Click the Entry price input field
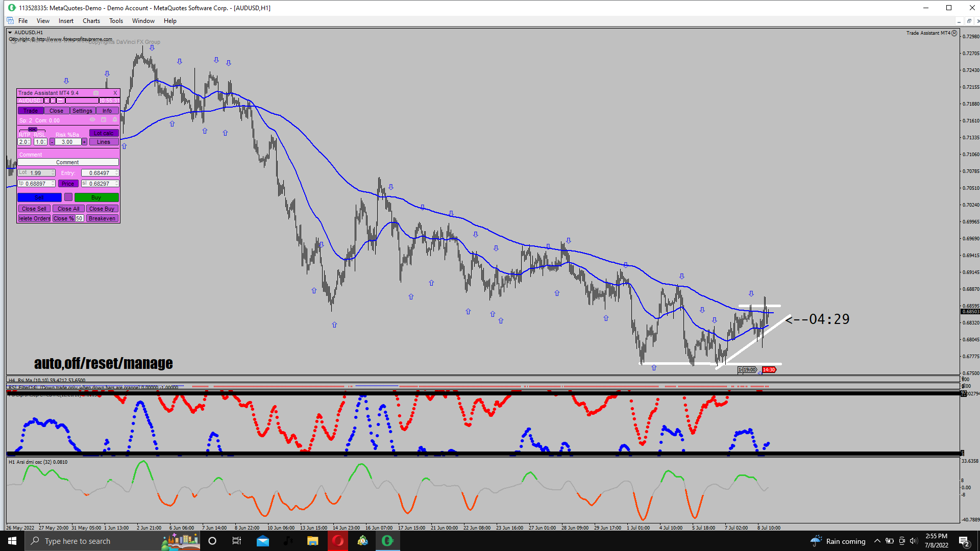 point(99,173)
